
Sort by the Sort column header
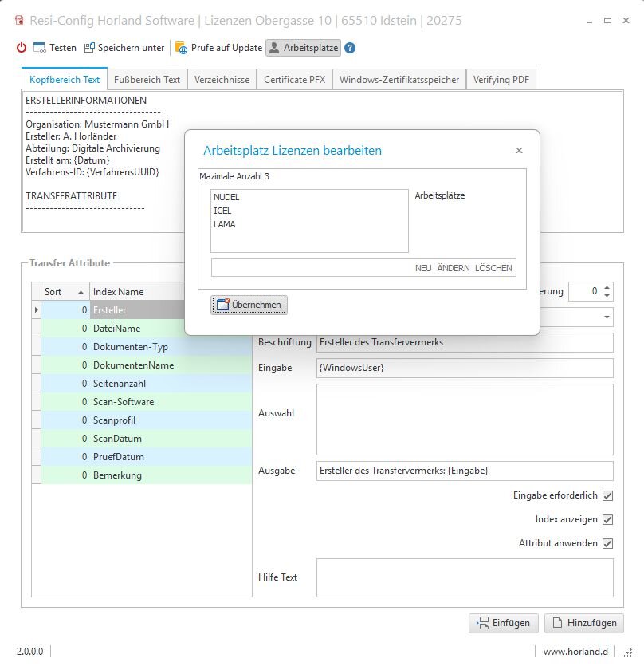[64, 292]
